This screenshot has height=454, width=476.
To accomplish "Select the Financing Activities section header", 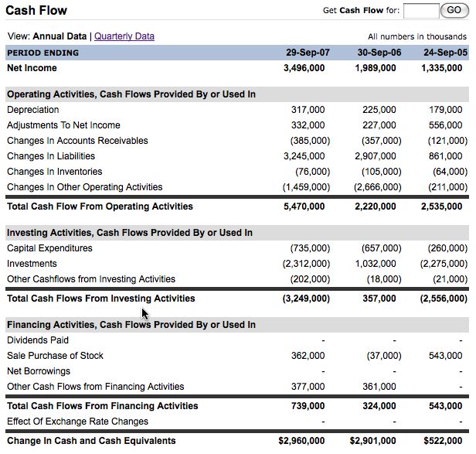I will point(131,325).
